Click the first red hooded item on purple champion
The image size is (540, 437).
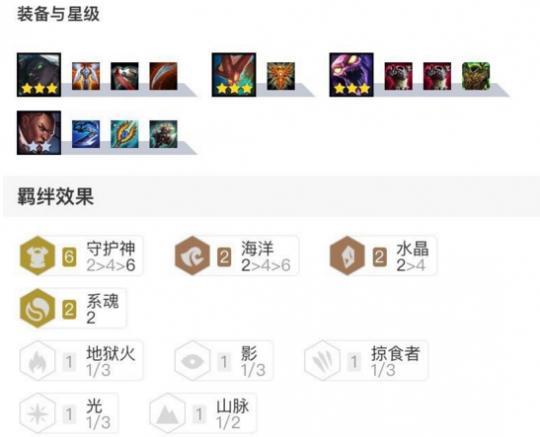coord(398,76)
